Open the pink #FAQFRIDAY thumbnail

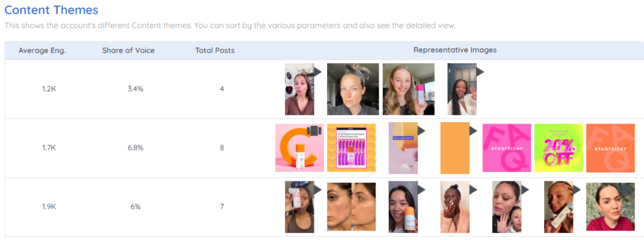506,148
